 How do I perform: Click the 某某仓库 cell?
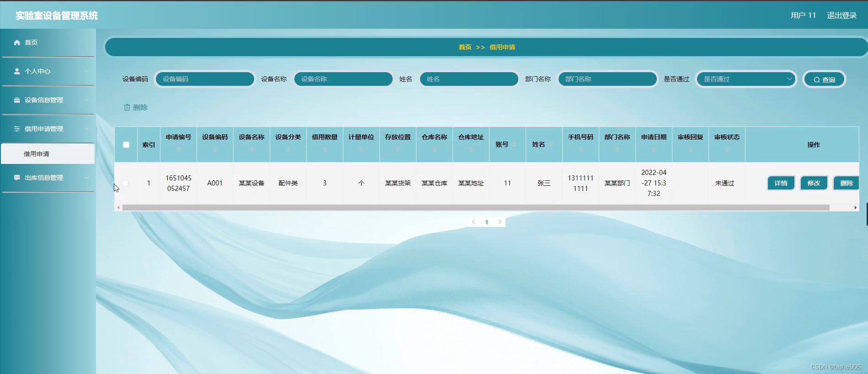coord(434,183)
